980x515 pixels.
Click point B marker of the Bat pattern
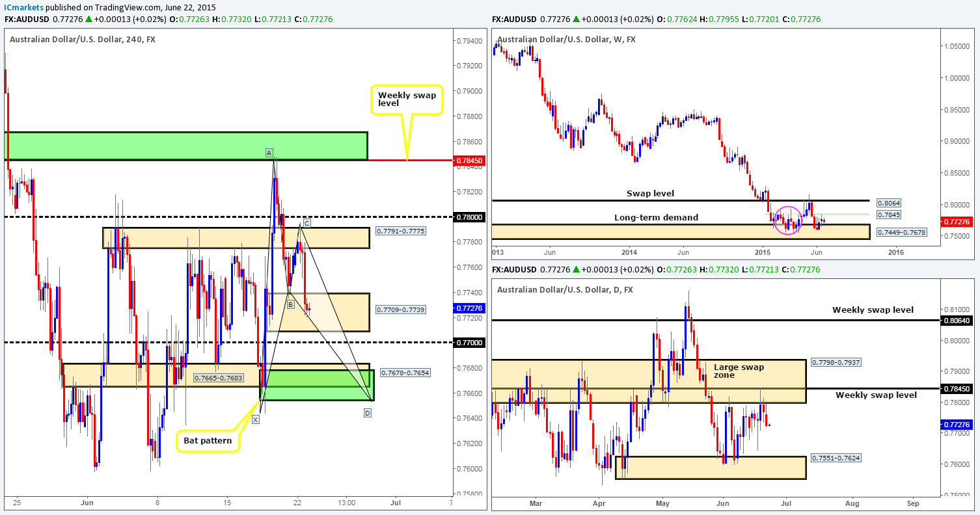click(x=291, y=304)
